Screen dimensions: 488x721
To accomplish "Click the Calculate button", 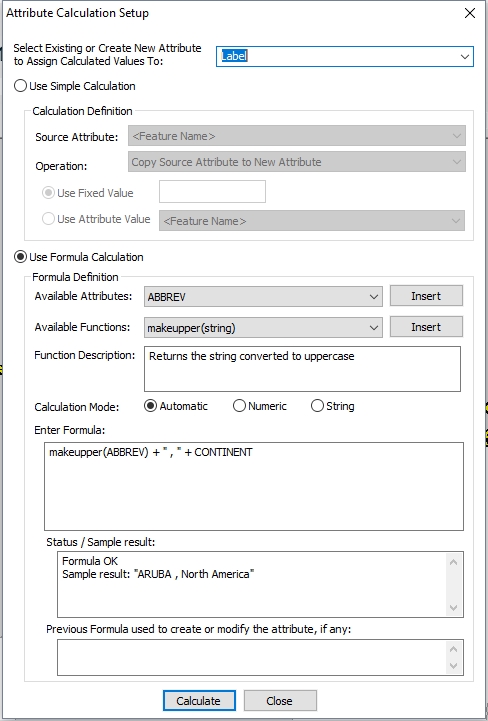I will pyautogui.click(x=199, y=701).
